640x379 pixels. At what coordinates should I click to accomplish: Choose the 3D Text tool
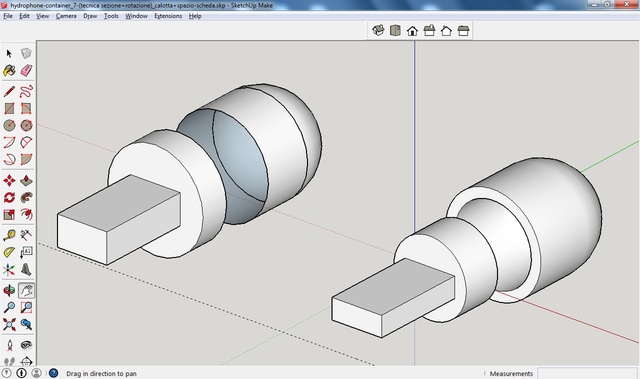[x=26, y=269]
